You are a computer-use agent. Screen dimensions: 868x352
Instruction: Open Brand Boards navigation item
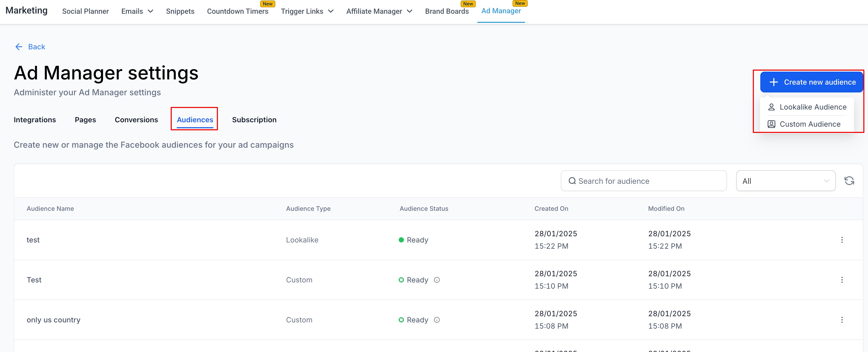[x=446, y=11]
